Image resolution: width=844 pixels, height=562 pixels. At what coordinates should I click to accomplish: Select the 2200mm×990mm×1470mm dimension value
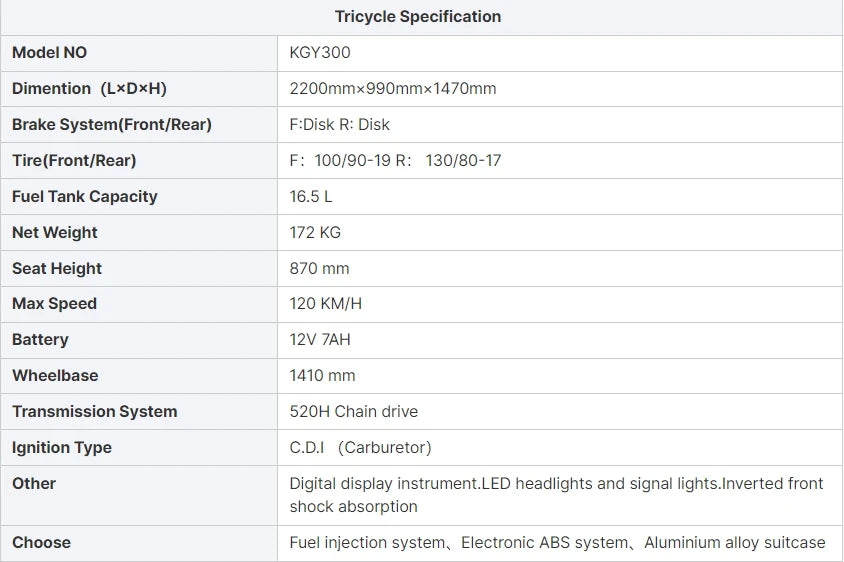(x=393, y=88)
